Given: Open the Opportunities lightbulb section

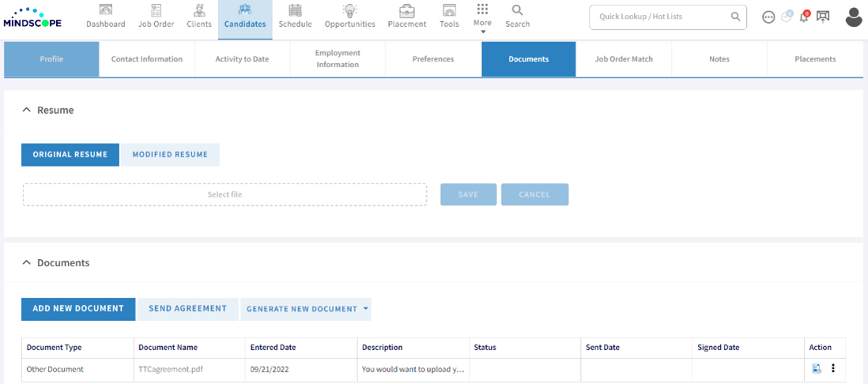Looking at the screenshot, I should (x=350, y=17).
